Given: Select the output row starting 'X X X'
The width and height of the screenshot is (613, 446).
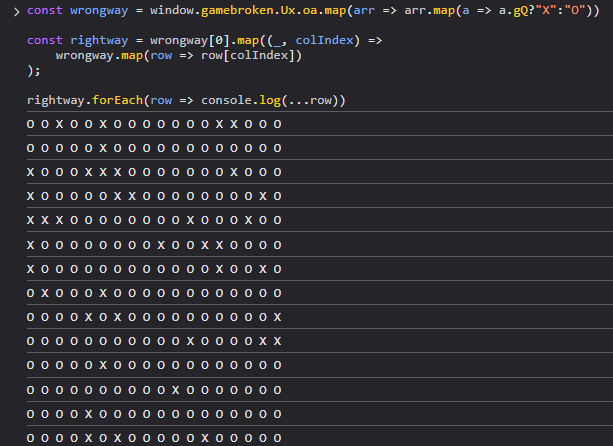Looking at the screenshot, I should coord(154,220).
